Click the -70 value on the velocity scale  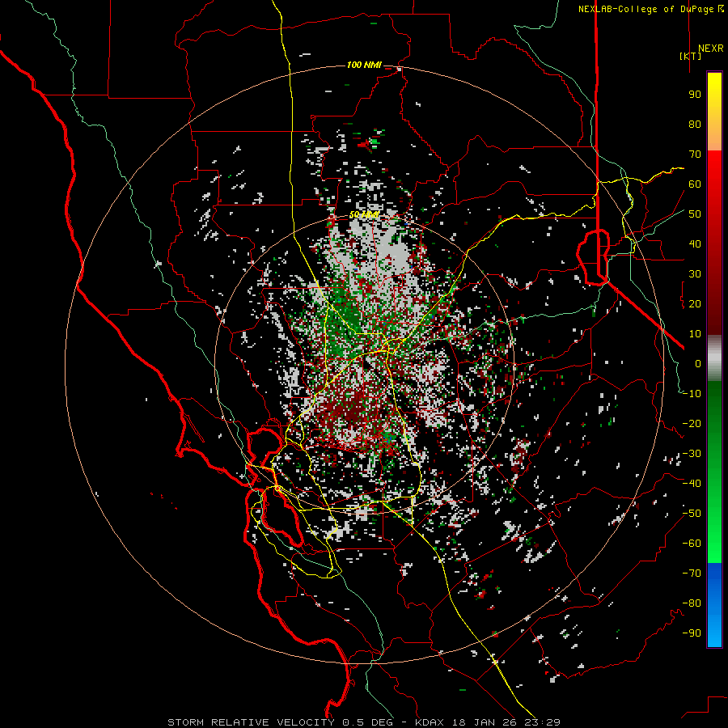point(692,574)
